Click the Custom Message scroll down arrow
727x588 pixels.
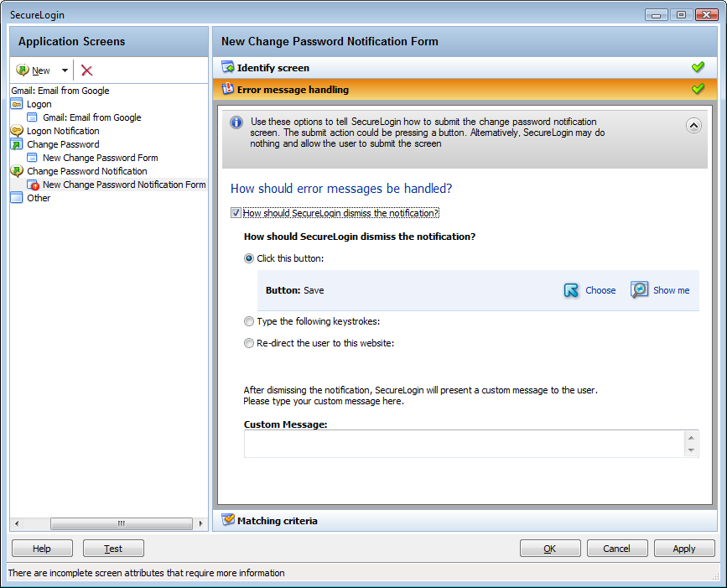point(691,450)
